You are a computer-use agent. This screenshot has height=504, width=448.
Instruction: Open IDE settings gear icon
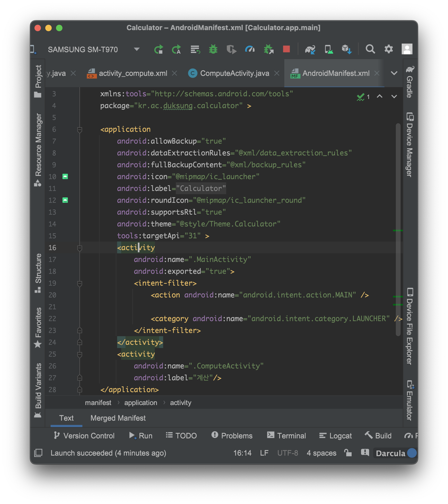pyautogui.click(x=388, y=49)
